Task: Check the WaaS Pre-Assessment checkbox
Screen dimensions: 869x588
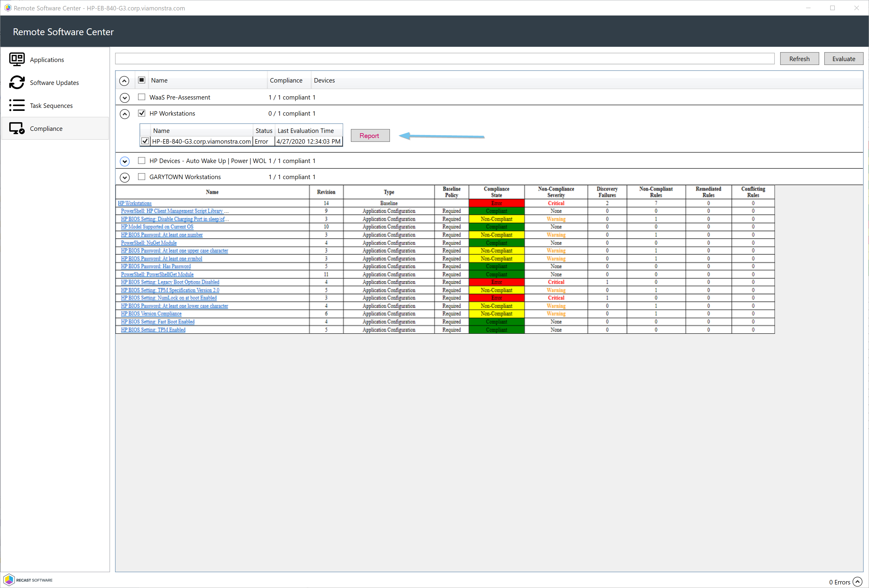Action: click(x=141, y=97)
